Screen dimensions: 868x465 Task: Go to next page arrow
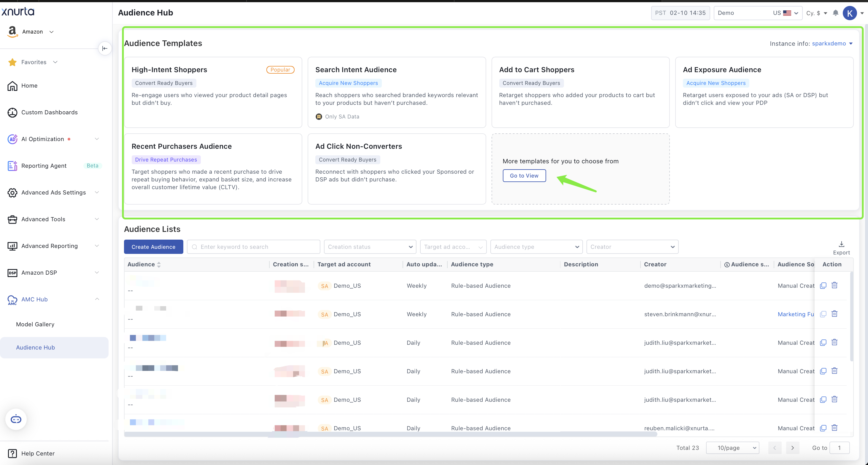click(x=793, y=447)
